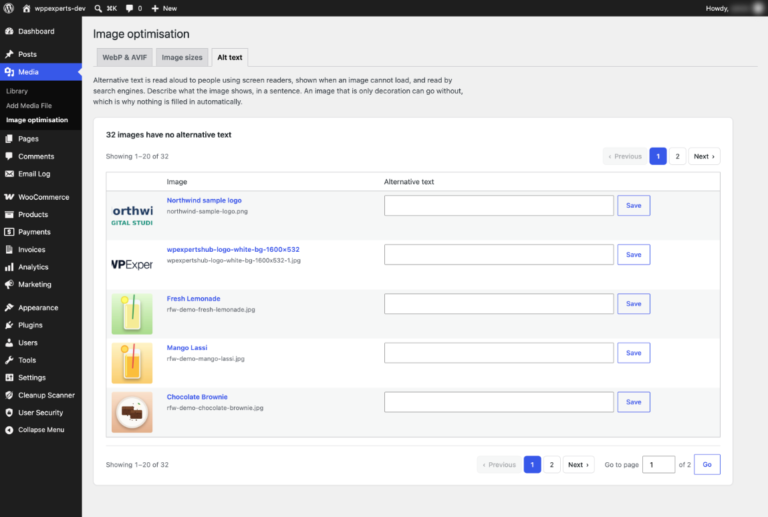This screenshot has width=768, height=517.
Task: Save alt text for Fresh Lemonade
Action: tap(633, 304)
